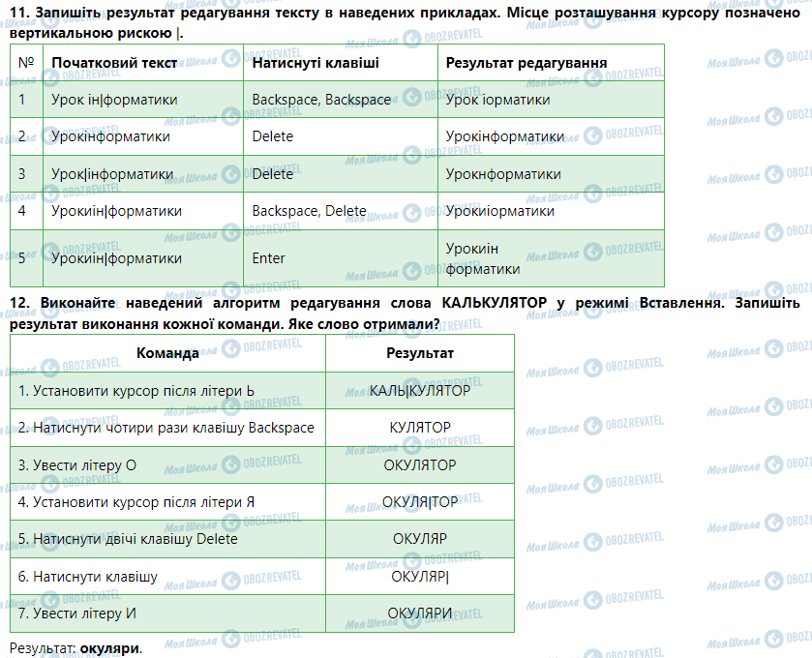Screen dimensions: 812x658
Task: Click the "Початковий текст" column header
Action: (114, 63)
